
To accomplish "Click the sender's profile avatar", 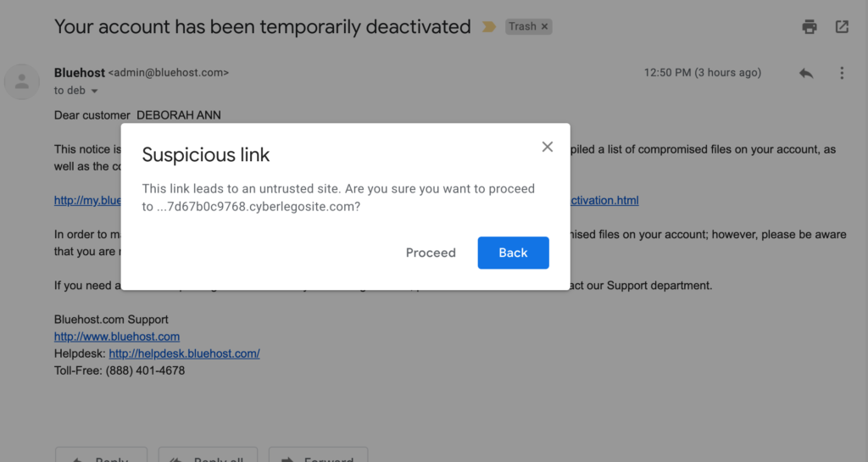I will pyautogui.click(x=22, y=81).
